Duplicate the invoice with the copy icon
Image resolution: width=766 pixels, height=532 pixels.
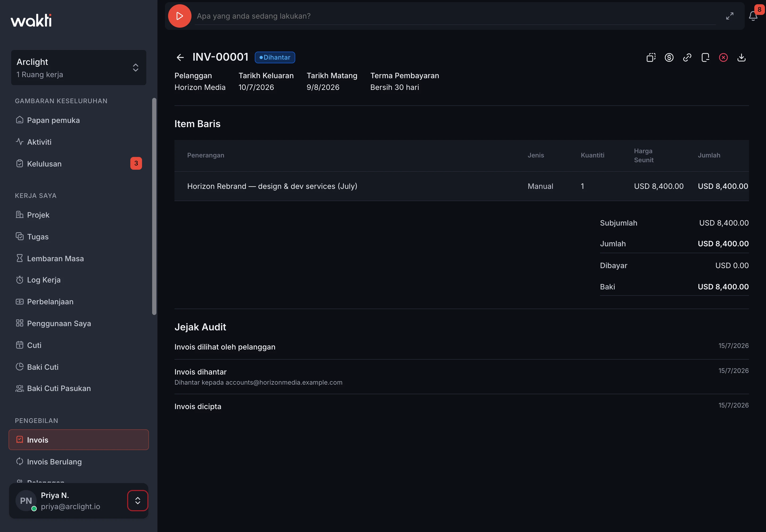(651, 57)
